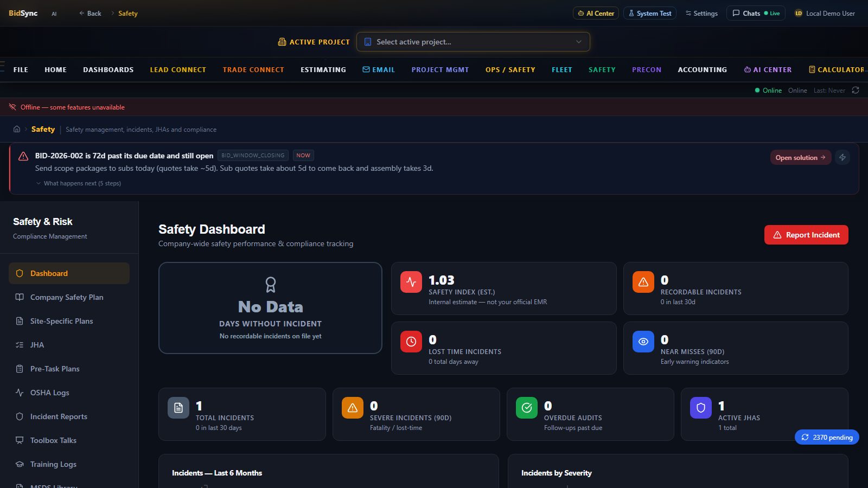Click the lightning bolt icon beside Open solution
The image size is (868, 488).
(843, 157)
